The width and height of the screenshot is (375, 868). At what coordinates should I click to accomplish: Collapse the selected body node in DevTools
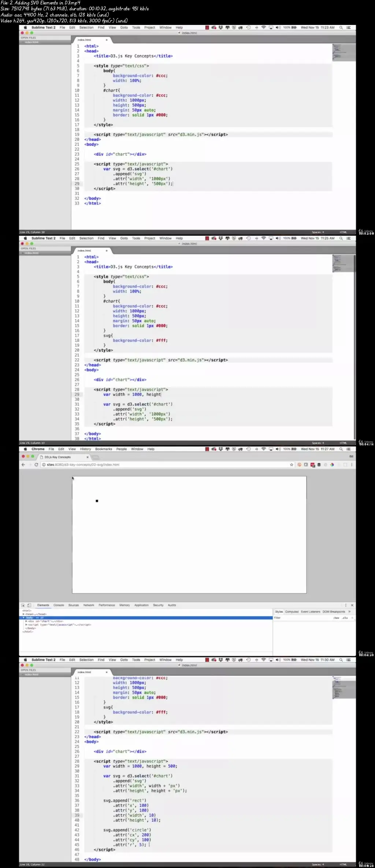tap(23, 618)
